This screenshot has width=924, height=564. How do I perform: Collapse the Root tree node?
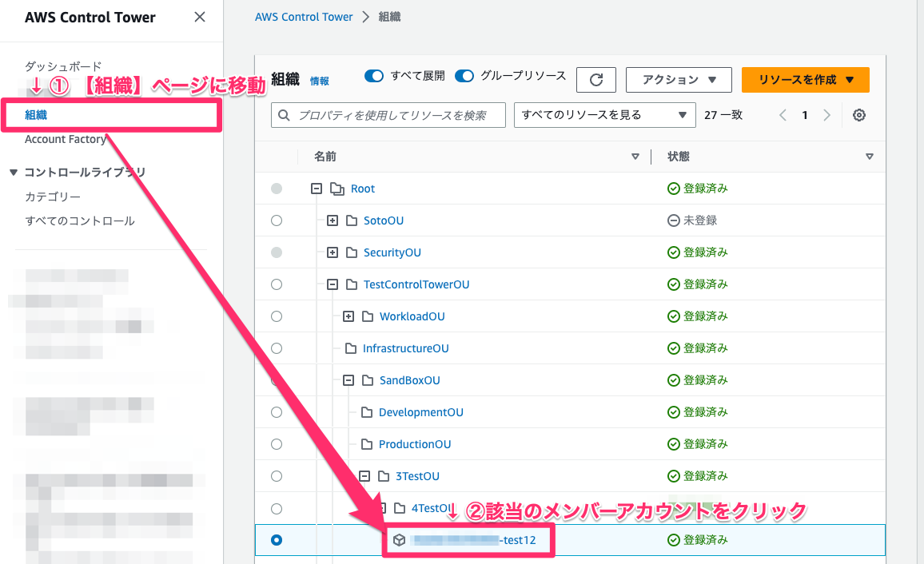[317, 189]
